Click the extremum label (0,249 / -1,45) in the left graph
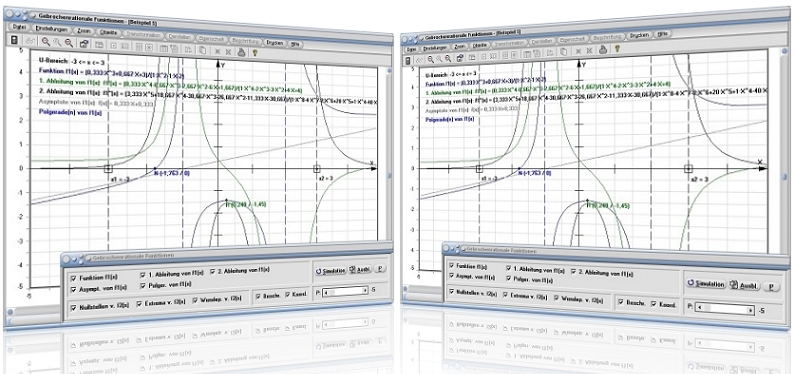The image size is (794, 374). pos(248,204)
